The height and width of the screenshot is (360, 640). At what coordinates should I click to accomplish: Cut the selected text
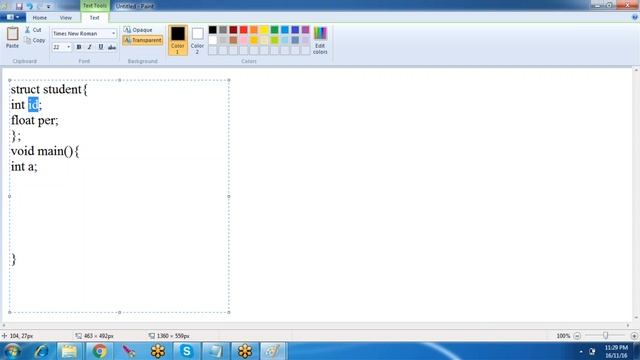[33, 30]
